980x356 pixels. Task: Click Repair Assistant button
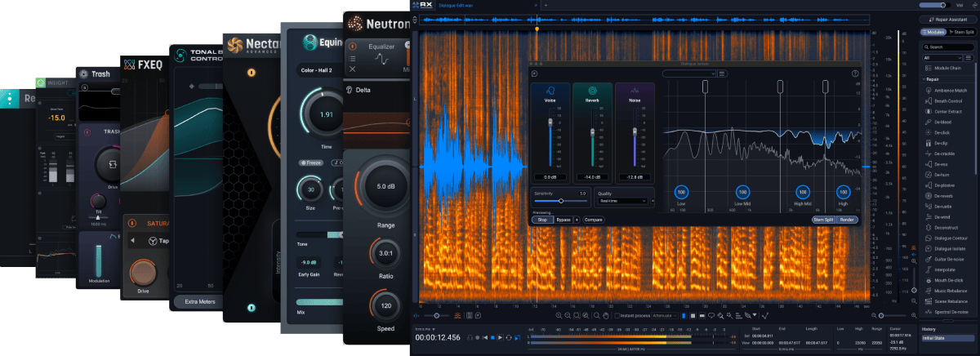(x=947, y=19)
